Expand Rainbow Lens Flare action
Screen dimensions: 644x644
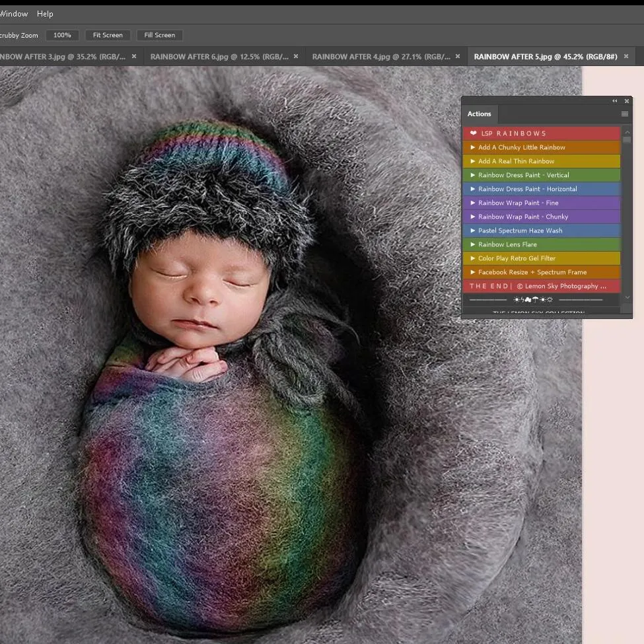[473, 244]
